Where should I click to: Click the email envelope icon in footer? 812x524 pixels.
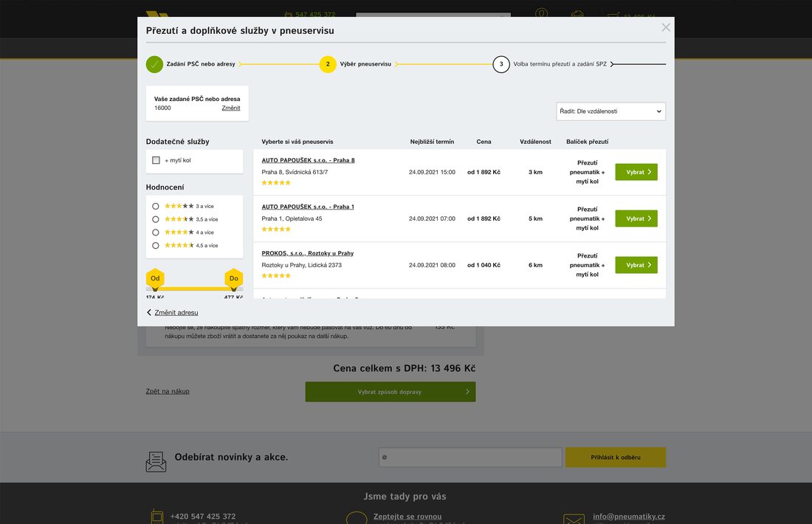tap(574, 519)
